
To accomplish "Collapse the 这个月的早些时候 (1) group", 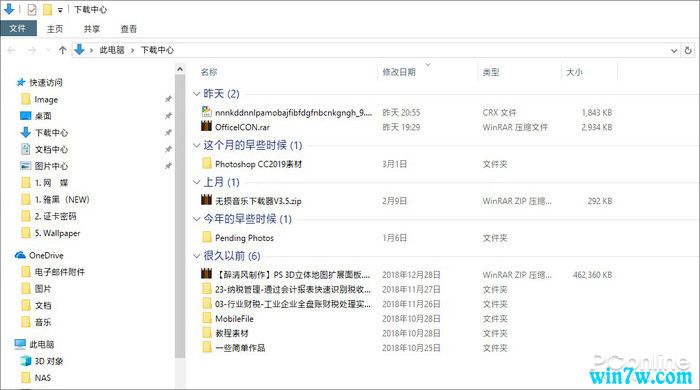I will (196, 145).
